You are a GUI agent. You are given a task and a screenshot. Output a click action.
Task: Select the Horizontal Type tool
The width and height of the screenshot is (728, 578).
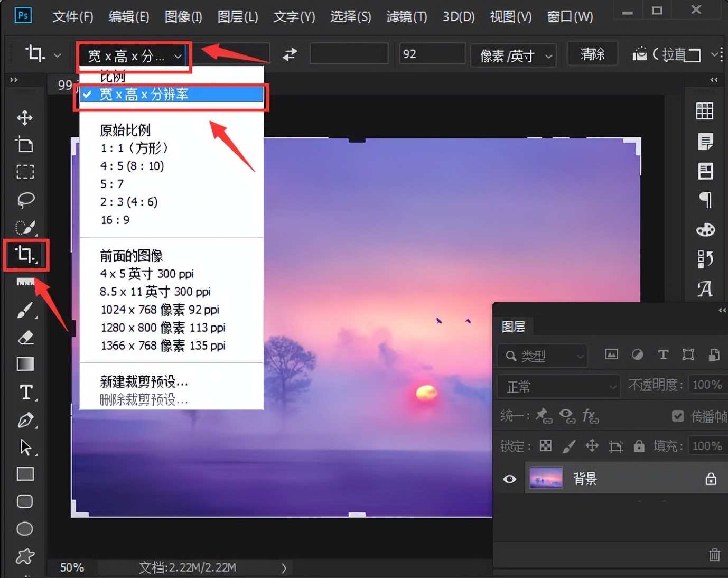(24, 392)
